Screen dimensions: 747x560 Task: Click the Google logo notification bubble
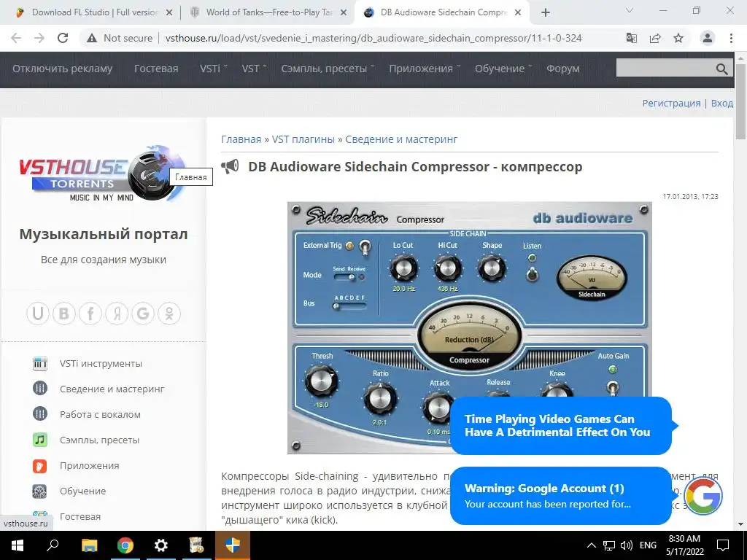[x=704, y=496]
